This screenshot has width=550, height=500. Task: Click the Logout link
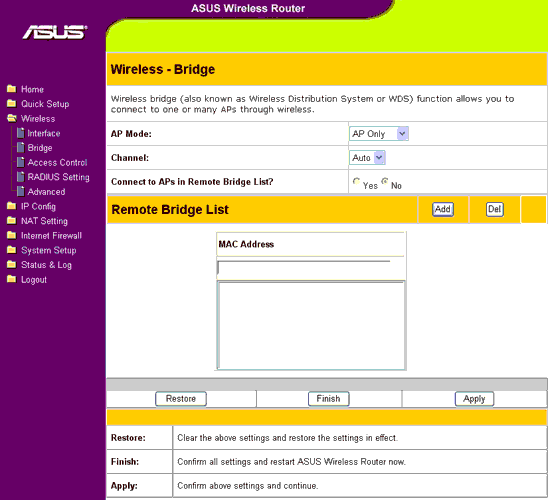(x=34, y=280)
